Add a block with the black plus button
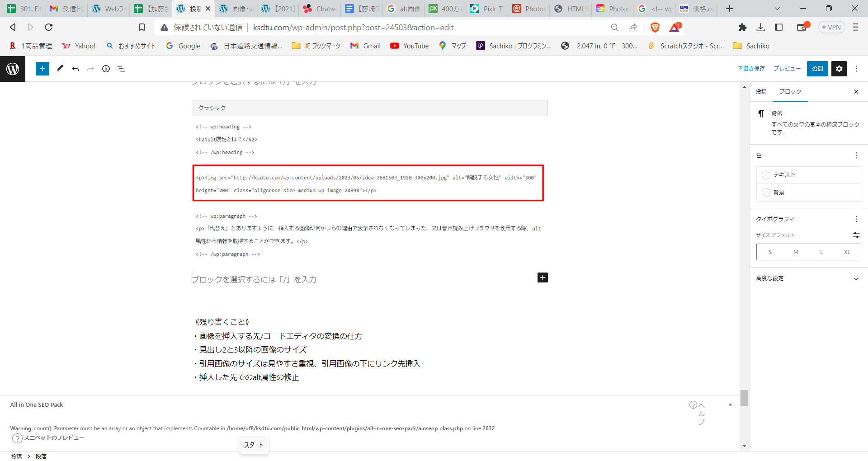The image size is (868, 461). (x=542, y=278)
